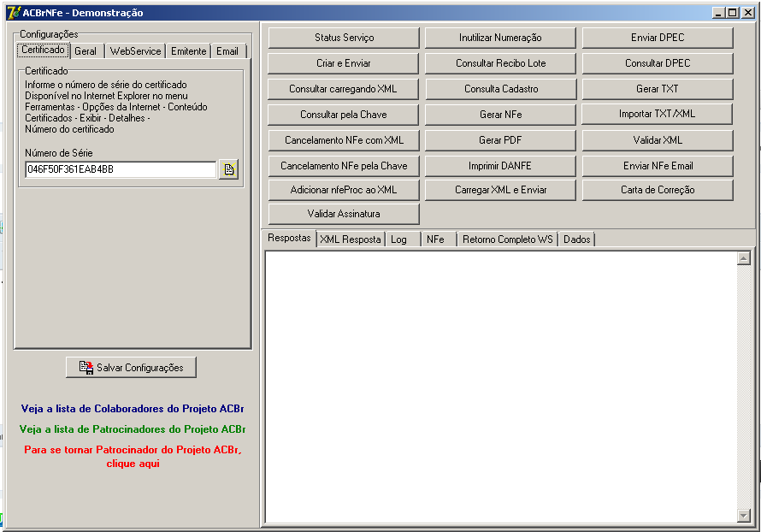This screenshot has width=761, height=532.
Task: Close the ACBrNFe Demonstração window
Action: [748, 13]
